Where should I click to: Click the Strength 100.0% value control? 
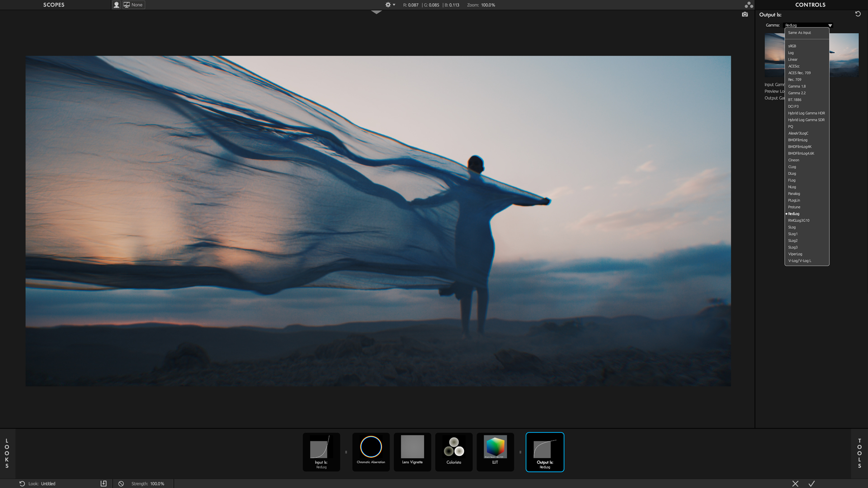(156, 483)
